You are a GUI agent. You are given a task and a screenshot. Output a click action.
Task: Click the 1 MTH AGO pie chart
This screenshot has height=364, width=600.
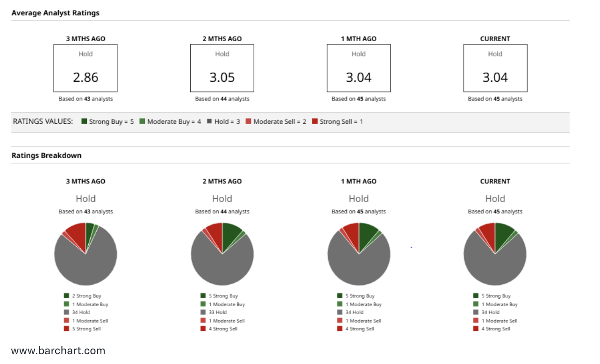[358, 254]
